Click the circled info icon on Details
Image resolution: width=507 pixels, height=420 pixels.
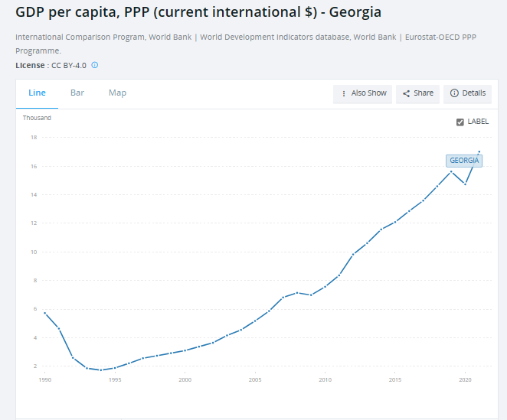pyautogui.click(x=454, y=93)
